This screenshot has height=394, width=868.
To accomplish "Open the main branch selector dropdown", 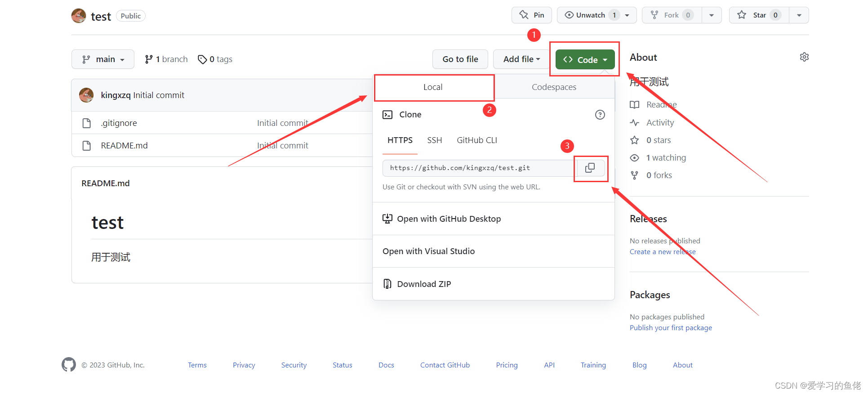I will 103,59.
